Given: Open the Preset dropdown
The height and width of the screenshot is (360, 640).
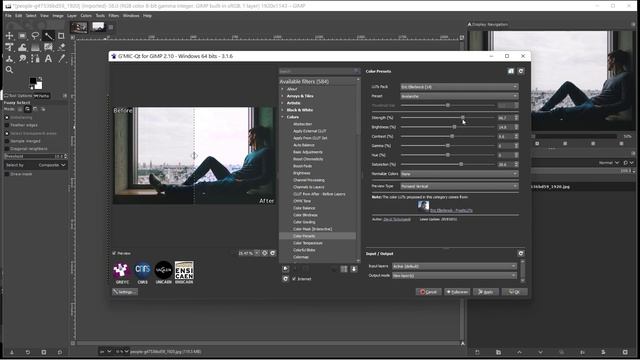Looking at the screenshot, I should coord(459,96).
